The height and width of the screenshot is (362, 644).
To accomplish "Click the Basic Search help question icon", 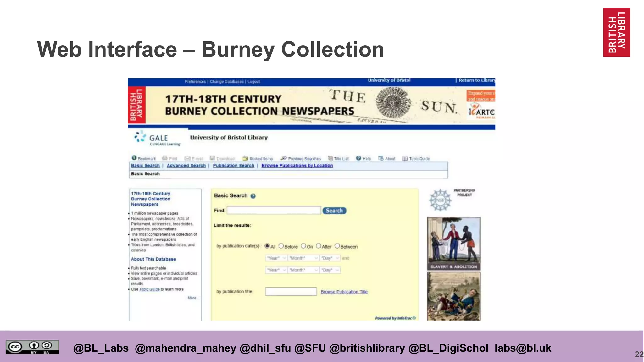I will coord(253,196).
